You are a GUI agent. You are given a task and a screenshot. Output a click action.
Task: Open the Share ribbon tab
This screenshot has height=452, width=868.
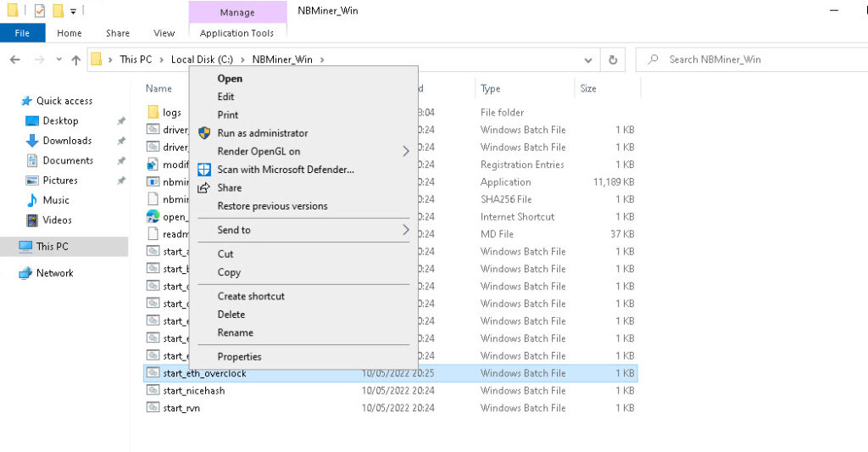[x=117, y=33]
